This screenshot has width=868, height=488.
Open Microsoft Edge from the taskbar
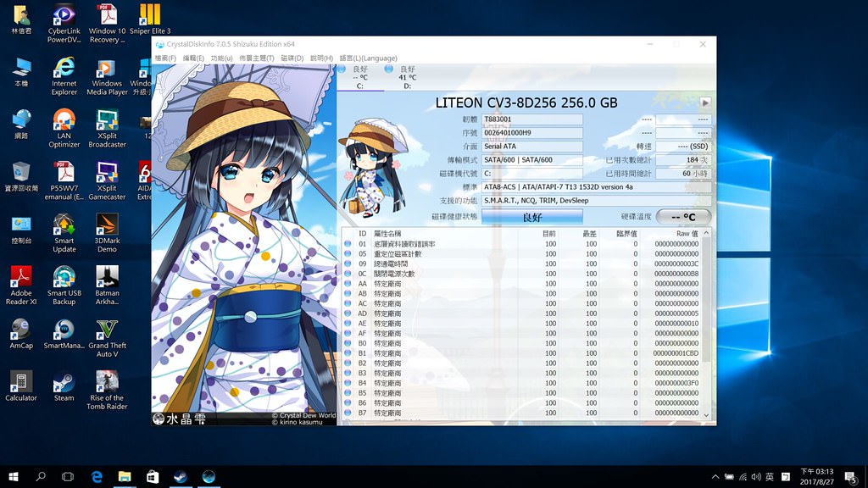click(x=97, y=476)
